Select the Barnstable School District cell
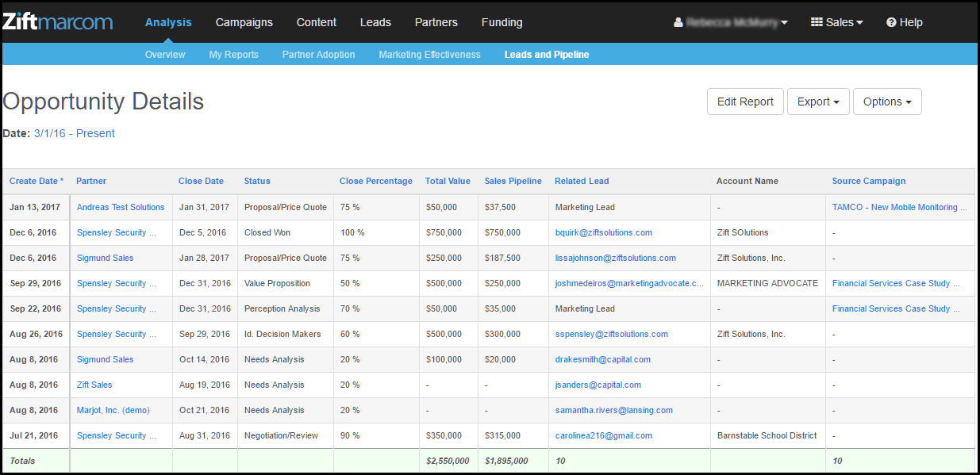980x475 pixels. coord(767,435)
